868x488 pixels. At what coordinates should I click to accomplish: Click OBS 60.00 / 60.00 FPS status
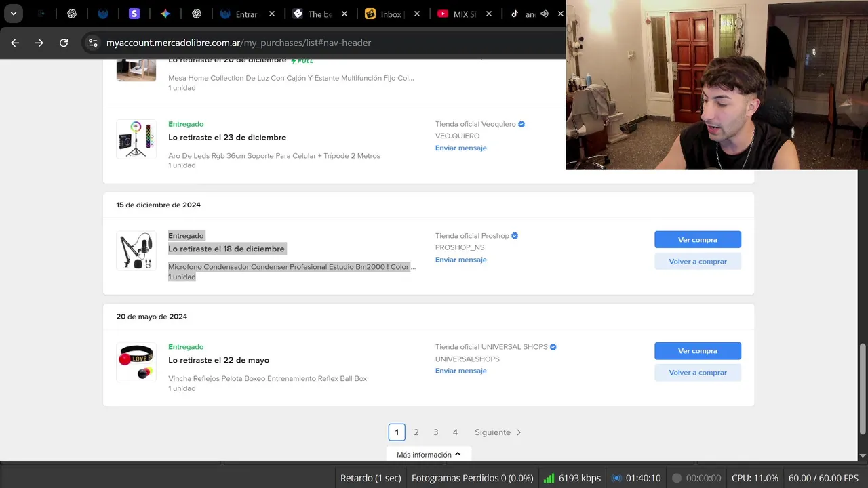pyautogui.click(x=823, y=478)
